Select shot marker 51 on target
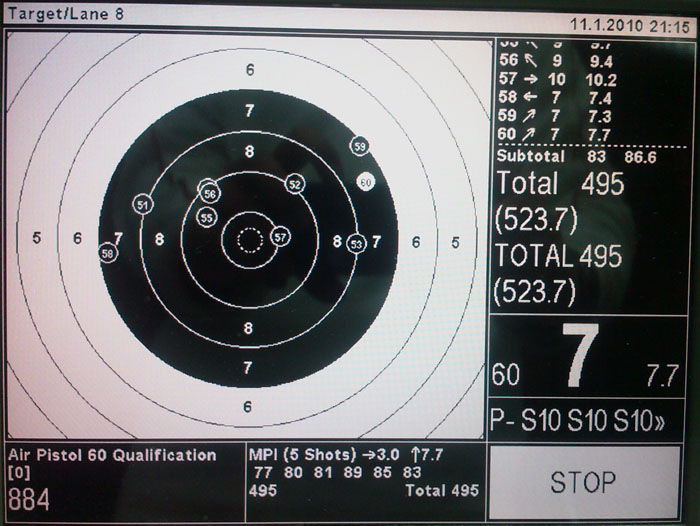 point(143,205)
